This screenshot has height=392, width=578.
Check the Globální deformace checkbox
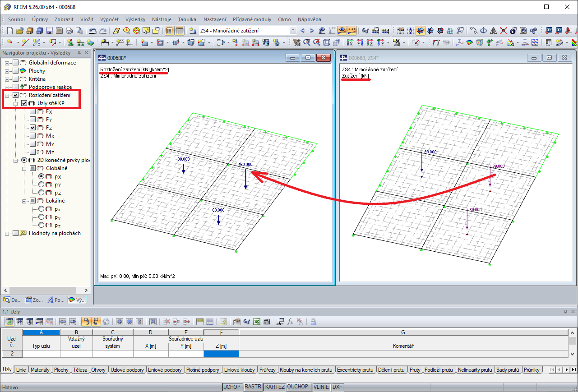pyautogui.click(x=16, y=63)
